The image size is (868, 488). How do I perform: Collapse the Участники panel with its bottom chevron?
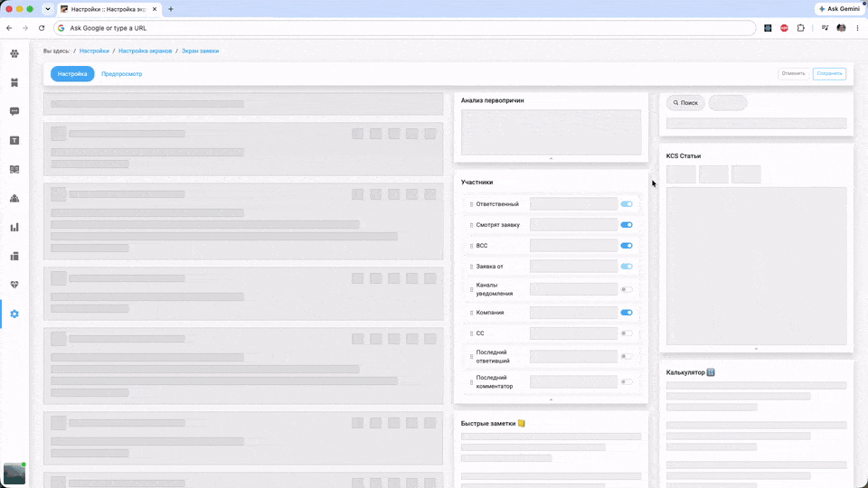tap(551, 399)
